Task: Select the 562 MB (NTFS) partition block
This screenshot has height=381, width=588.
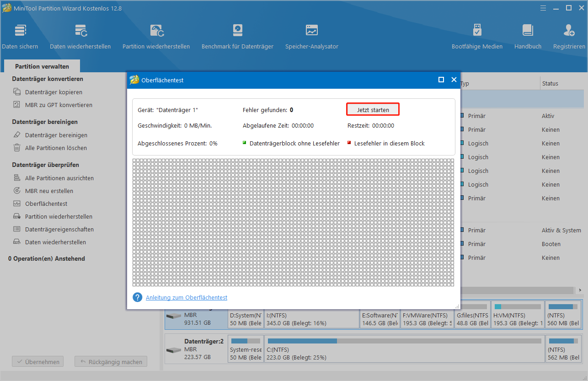Action: coord(564,350)
